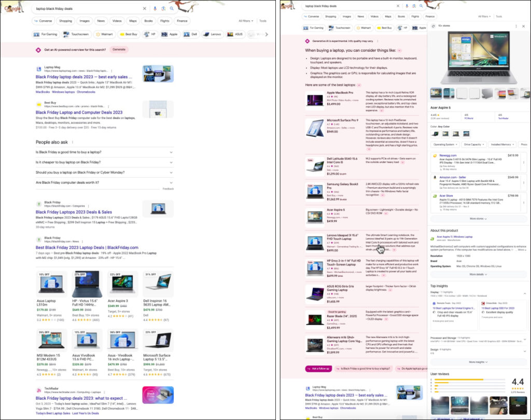Open more options for Acer Store offer
This screenshot has width=531, height=420.
click(524, 203)
